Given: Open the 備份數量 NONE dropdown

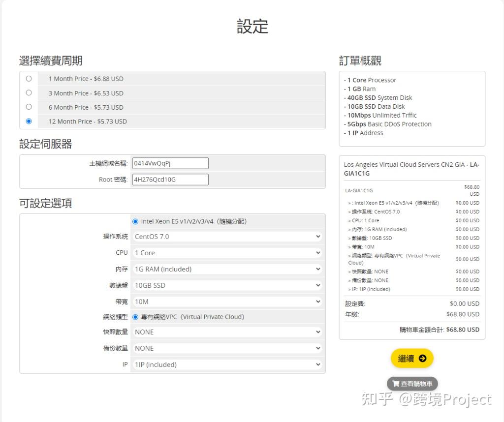Looking at the screenshot, I should point(226,348).
